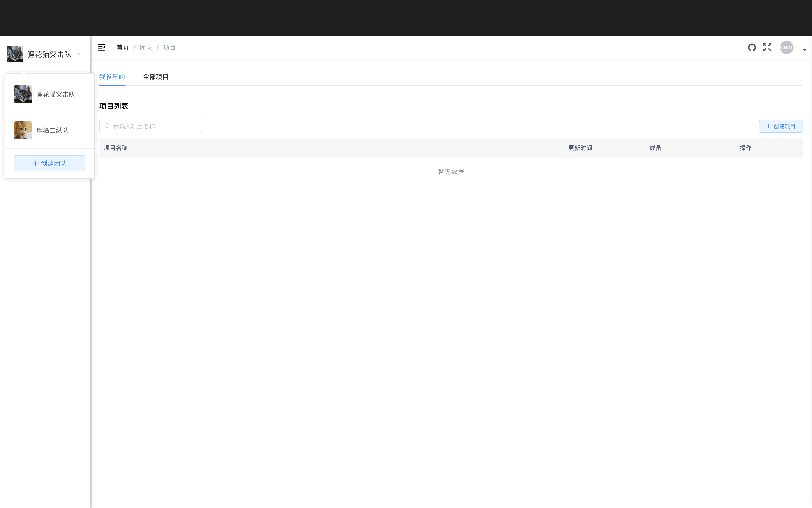This screenshot has width=812, height=508.
Task: Click 团队 breadcrumb link
Action: tap(146, 47)
